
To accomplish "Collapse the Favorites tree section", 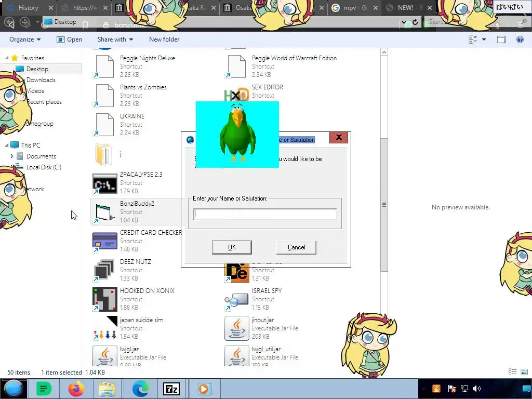I will coord(7,58).
